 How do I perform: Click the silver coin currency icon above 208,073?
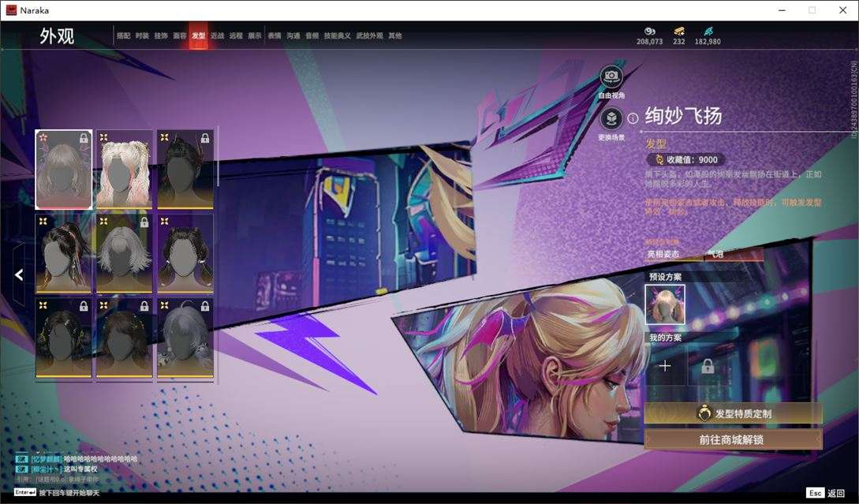pyautogui.click(x=650, y=32)
